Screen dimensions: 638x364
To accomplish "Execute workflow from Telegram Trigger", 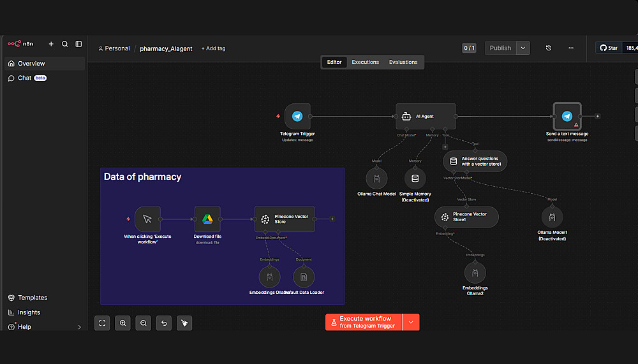I will click(x=364, y=322).
